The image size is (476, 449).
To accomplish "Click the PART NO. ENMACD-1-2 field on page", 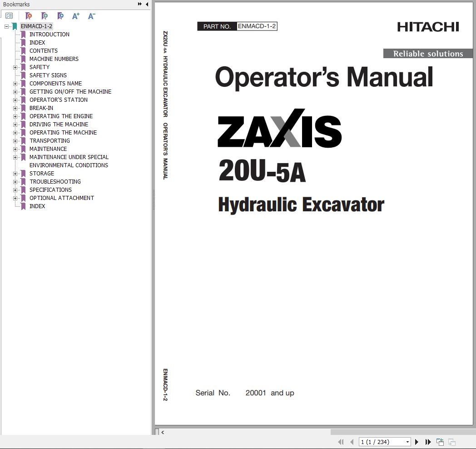I will point(238,26).
